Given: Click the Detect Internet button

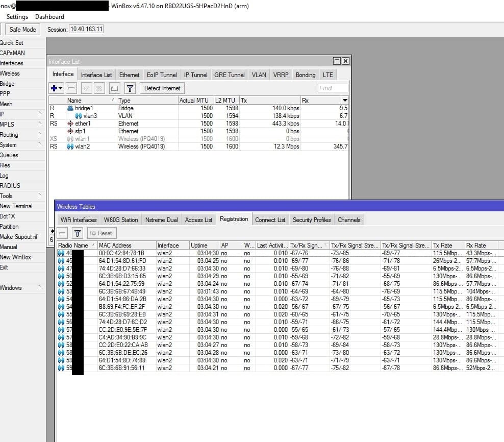Looking at the screenshot, I should (162, 88).
